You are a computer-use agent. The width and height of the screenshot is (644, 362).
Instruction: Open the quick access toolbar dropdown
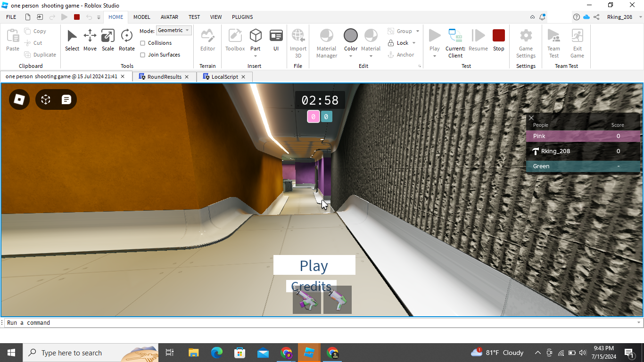pos(99,17)
